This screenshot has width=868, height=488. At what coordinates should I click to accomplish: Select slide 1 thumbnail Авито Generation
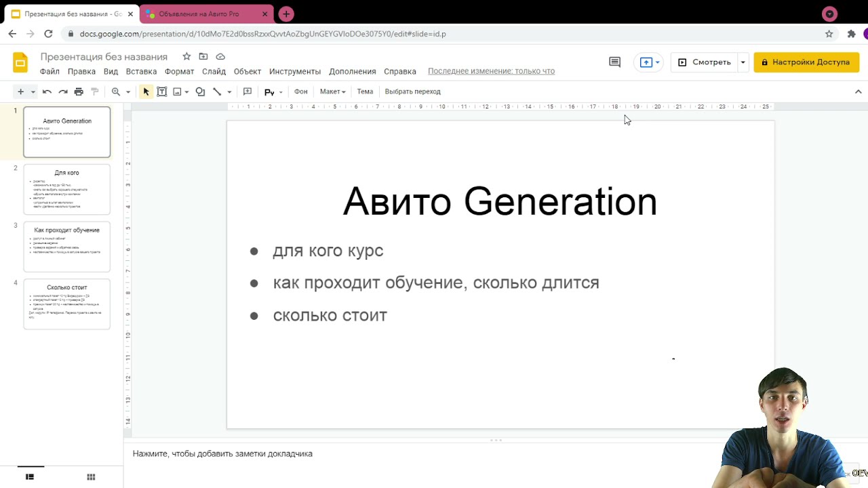66,131
